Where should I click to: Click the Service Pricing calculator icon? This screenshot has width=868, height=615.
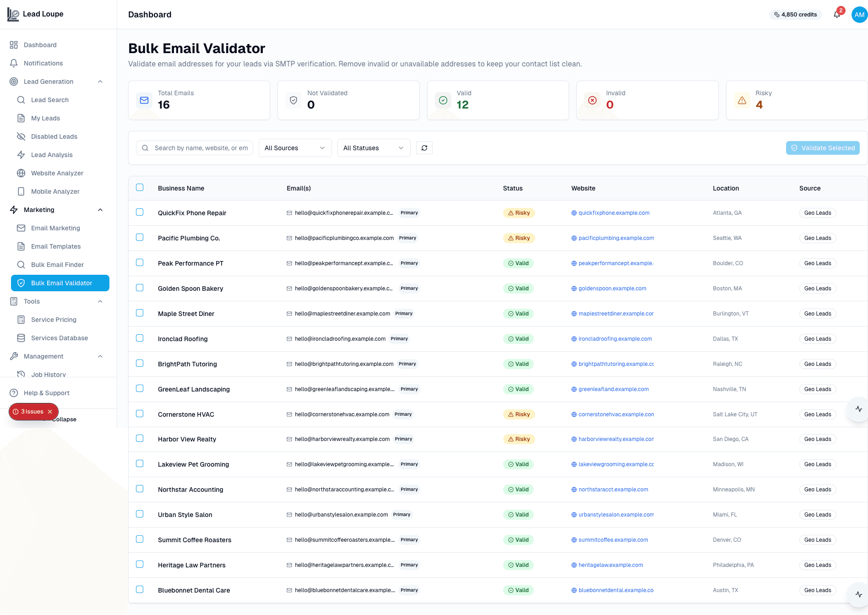click(x=21, y=320)
